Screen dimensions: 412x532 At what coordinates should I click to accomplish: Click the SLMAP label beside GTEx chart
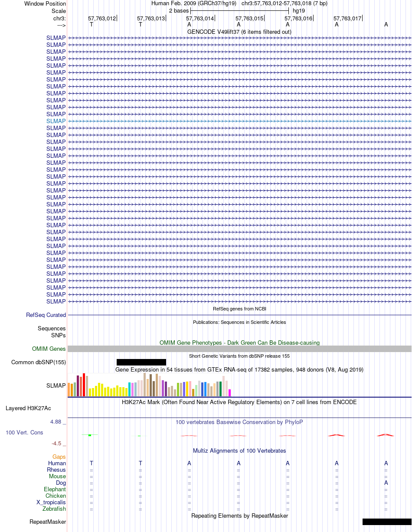[x=56, y=385]
